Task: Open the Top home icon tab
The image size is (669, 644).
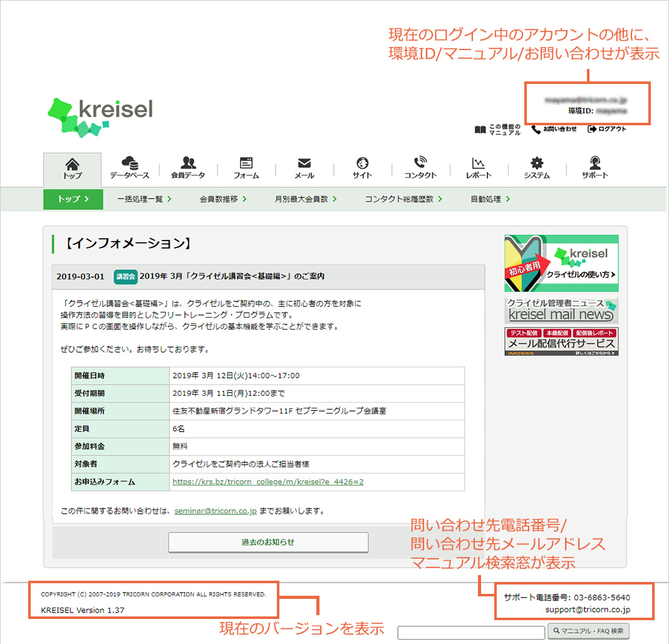Action: 72,169
